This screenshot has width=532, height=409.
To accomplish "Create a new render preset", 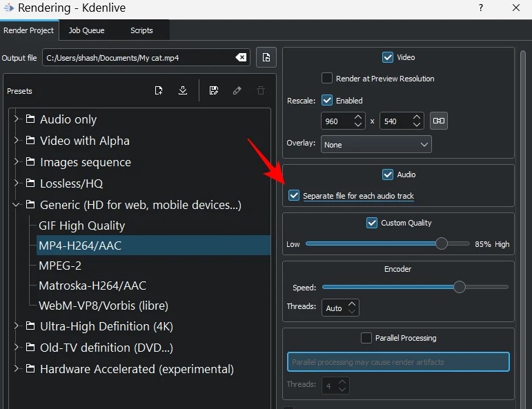I will point(159,90).
